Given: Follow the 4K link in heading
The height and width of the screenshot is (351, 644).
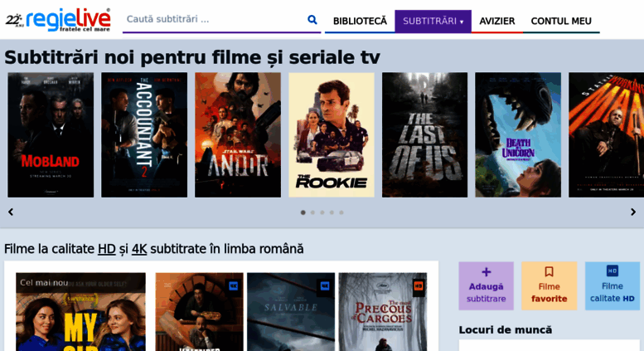Looking at the screenshot, I should (139, 249).
